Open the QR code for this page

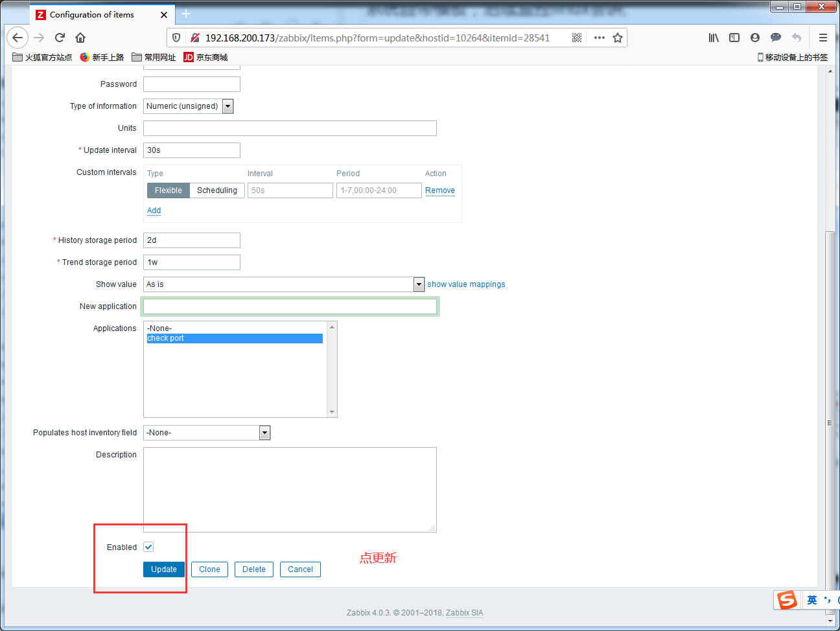577,38
